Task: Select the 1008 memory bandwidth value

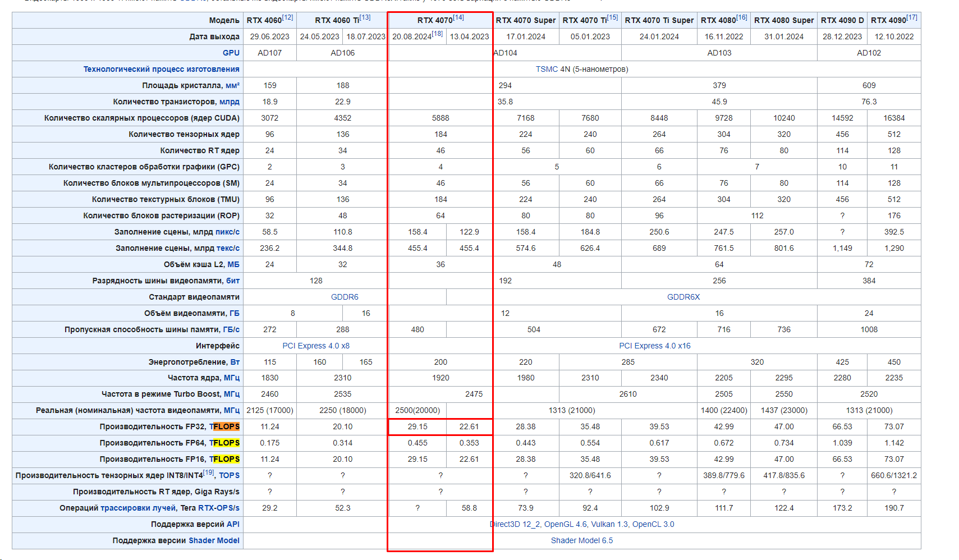Action: [x=869, y=329]
